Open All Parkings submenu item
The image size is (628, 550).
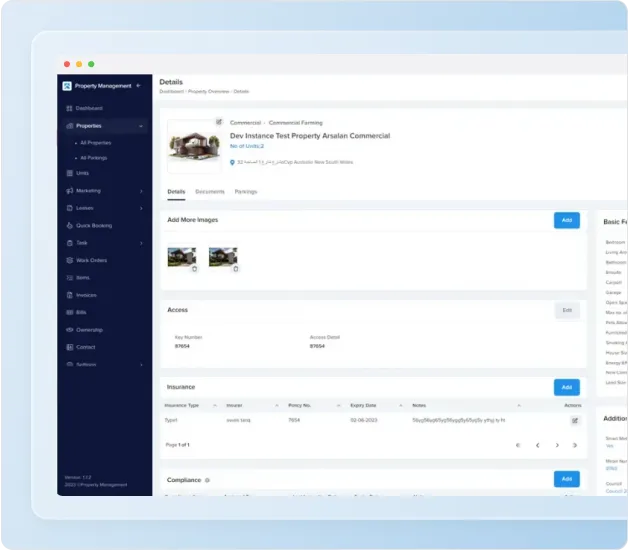coord(93,158)
